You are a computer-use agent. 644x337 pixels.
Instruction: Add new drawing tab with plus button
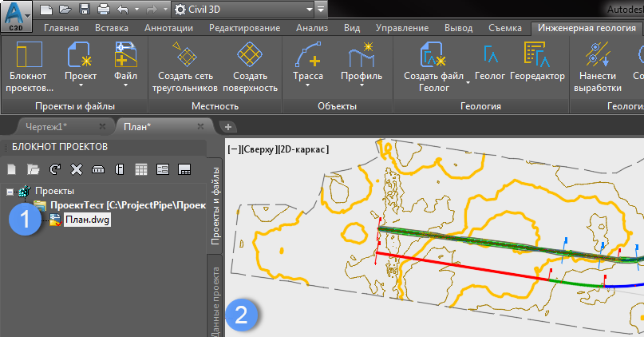coord(228,127)
